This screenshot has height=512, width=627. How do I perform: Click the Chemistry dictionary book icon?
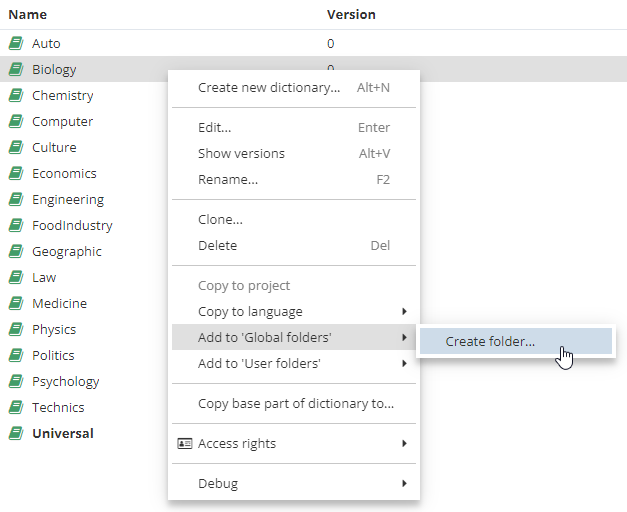pos(16,96)
